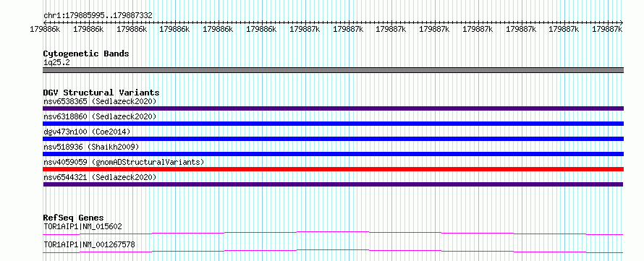Select the red nsv4059059 variant bar

click(x=333, y=169)
